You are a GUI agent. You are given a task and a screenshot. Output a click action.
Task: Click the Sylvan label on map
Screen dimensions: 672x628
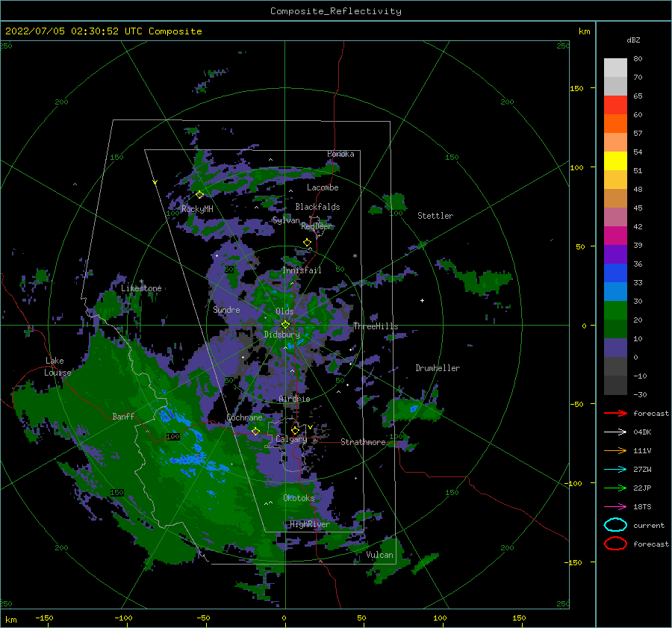coord(286,220)
